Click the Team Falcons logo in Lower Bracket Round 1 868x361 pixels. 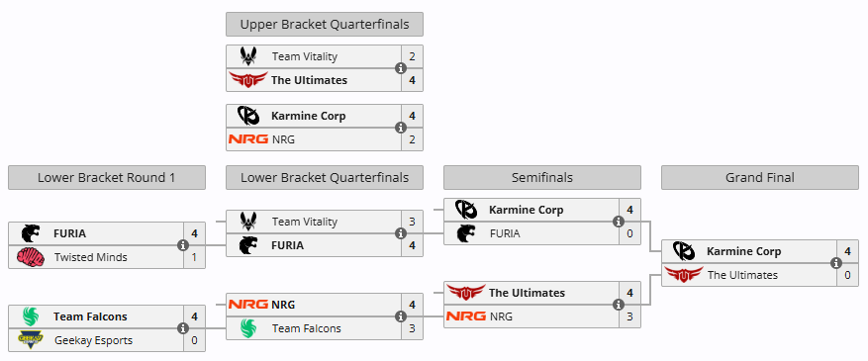point(30,316)
